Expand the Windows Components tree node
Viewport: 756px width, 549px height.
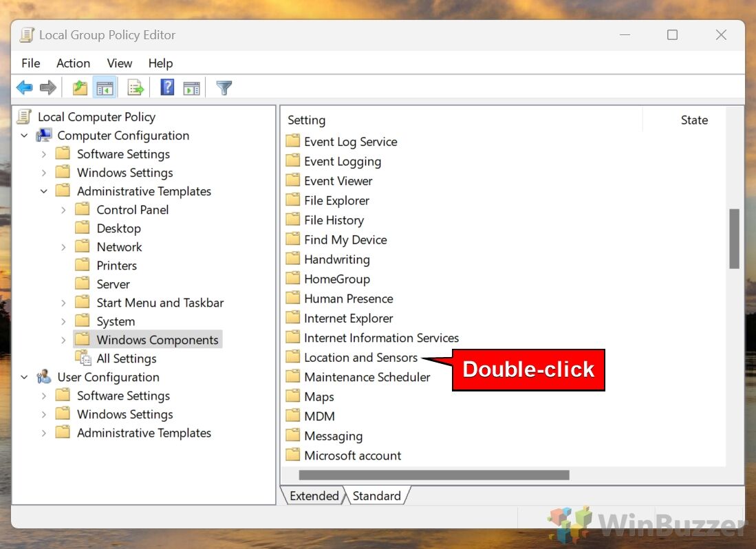[64, 340]
